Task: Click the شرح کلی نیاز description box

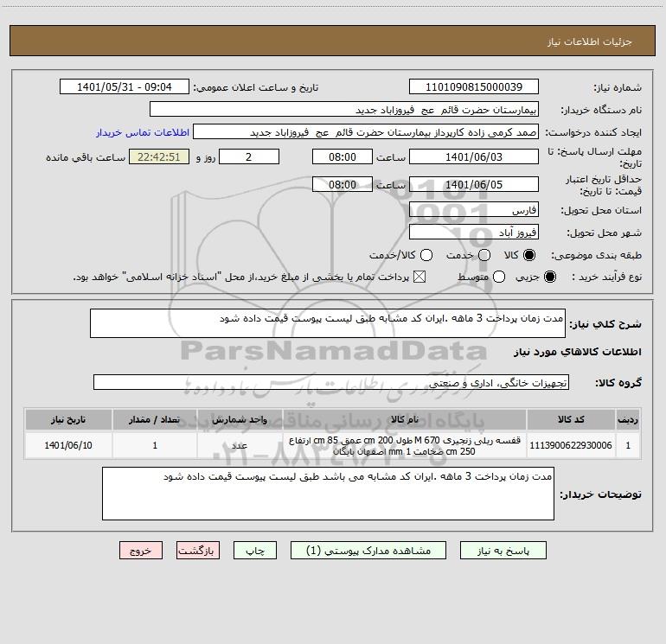Action: click(328, 323)
